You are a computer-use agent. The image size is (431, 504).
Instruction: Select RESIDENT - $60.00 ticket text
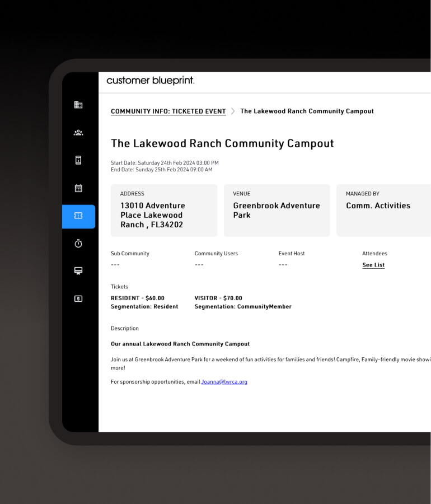(x=138, y=298)
